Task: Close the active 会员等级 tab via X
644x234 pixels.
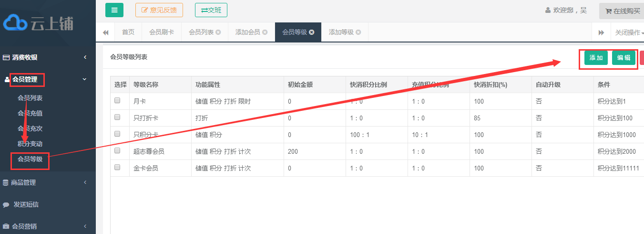Action: [x=312, y=32]
